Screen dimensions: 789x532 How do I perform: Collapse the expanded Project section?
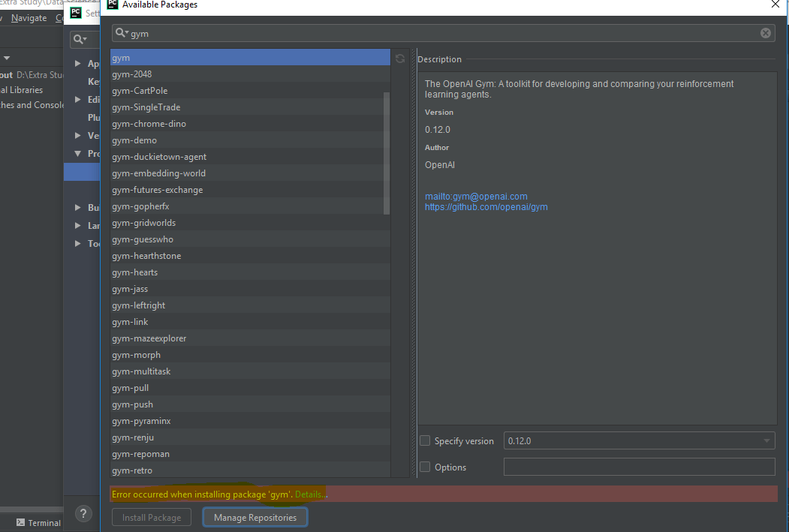click(79, 153)
